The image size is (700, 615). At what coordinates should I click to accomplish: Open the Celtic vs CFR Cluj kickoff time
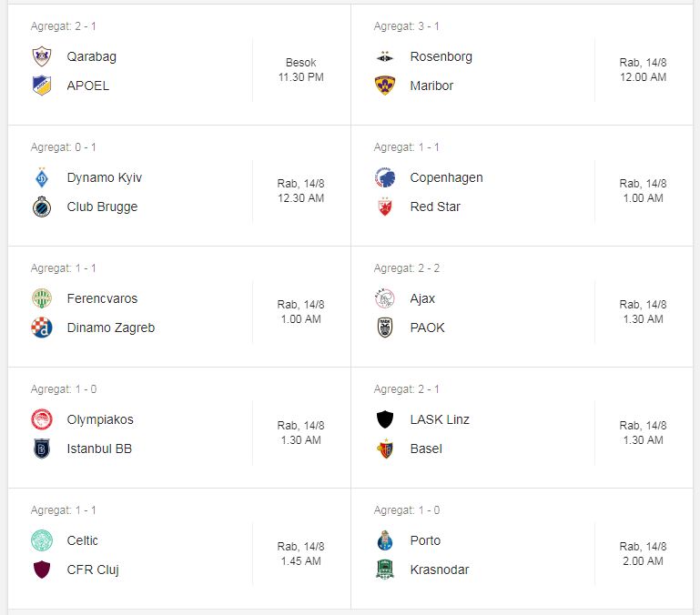(301, 554)
